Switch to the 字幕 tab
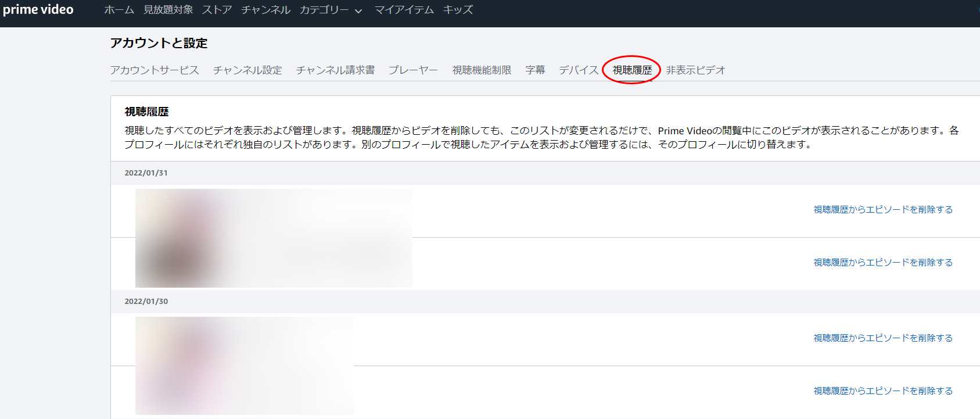This screenshot has width=980, height=419. (535, 70)
